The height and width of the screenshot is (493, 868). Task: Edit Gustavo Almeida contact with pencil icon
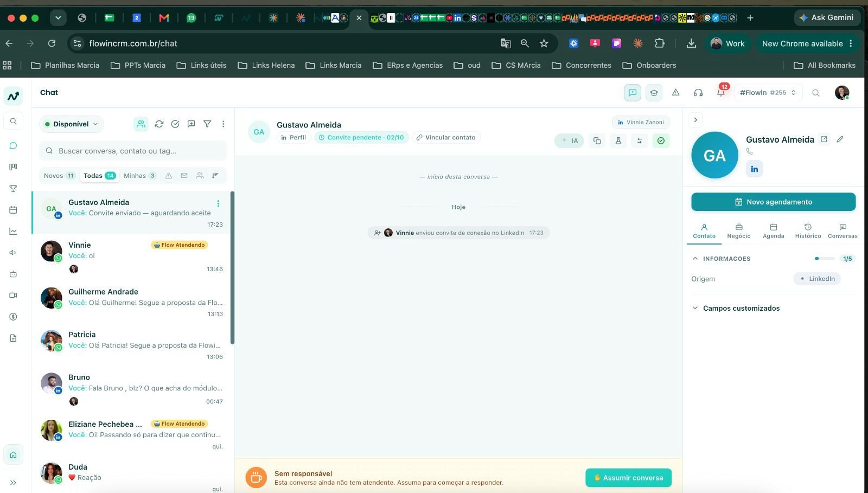click(840, 139)
